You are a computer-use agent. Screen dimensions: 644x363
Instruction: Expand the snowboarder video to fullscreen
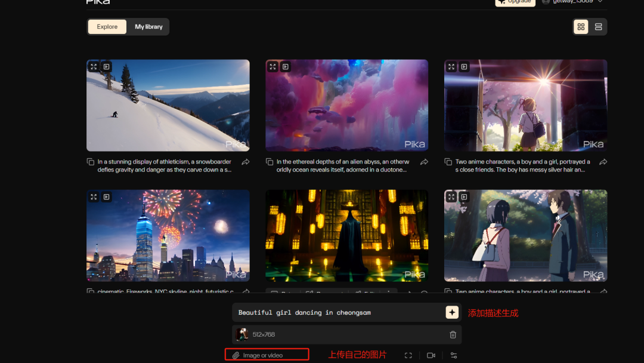[x=94, y=67]
